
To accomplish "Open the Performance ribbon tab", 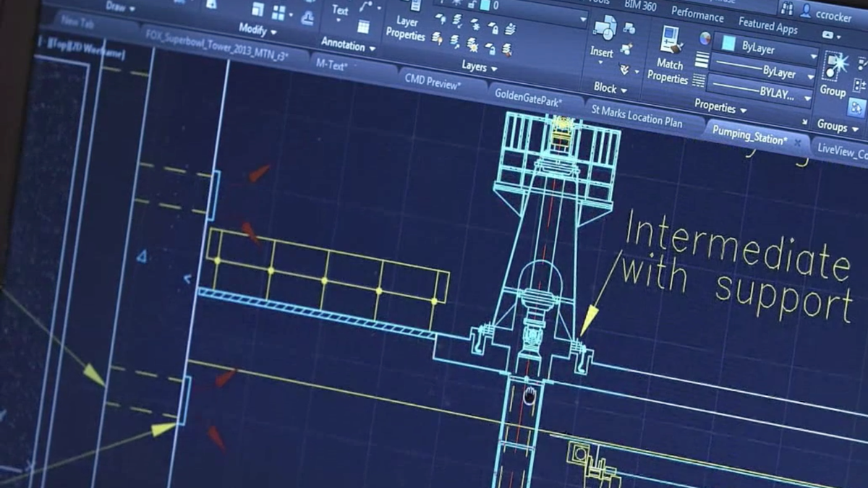I will click(x=697, y=14).
